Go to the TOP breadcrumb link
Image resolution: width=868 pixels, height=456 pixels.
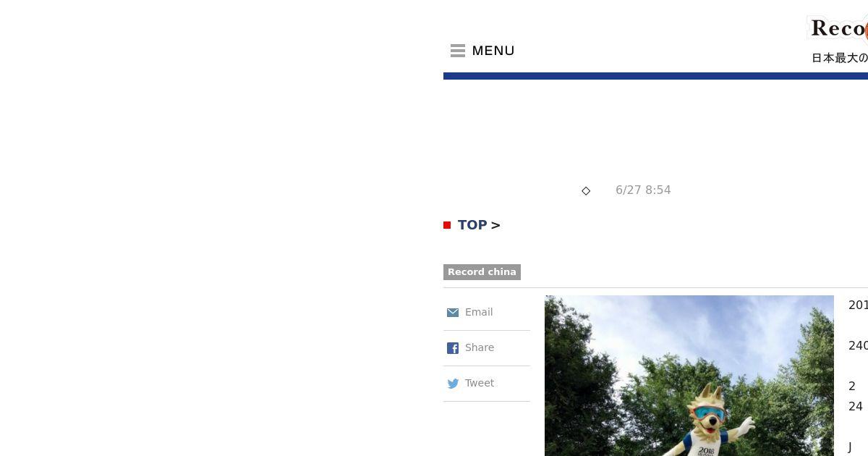(x=472, y=225)
